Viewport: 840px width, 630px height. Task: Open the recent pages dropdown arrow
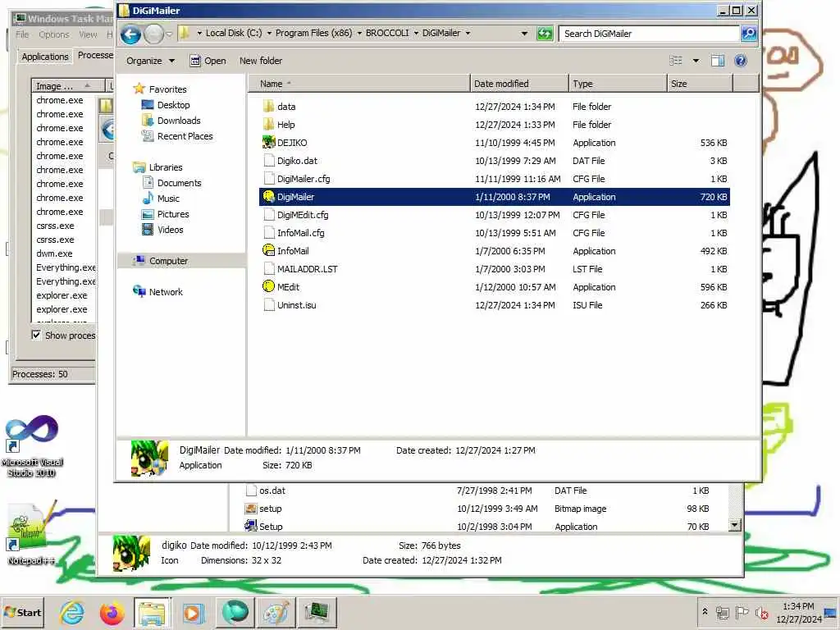(169, 34)
